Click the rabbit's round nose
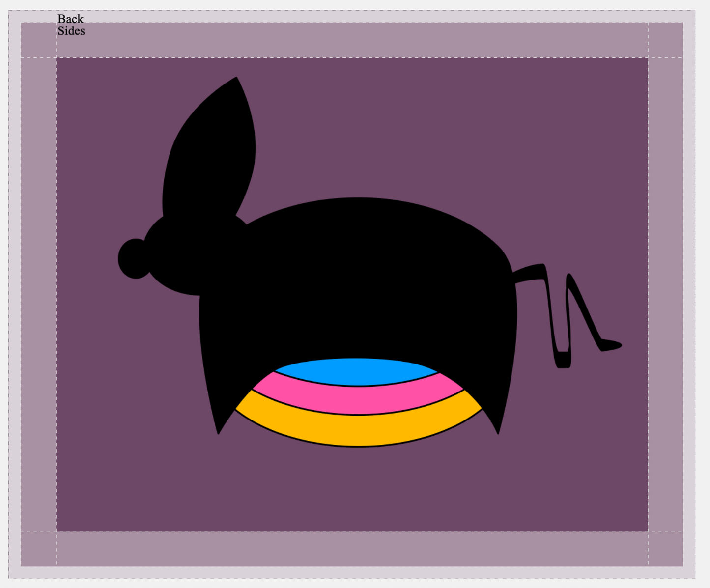 tap(135, 259)
